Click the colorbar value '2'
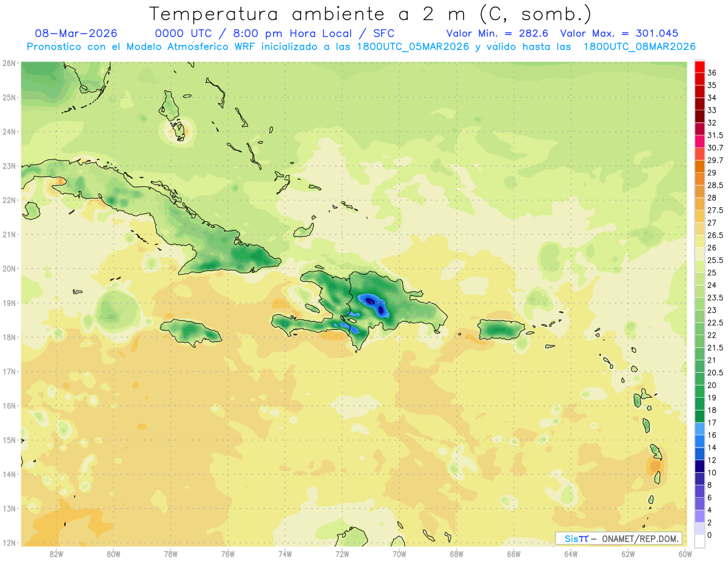Image resolution: width=728 pixels, height=562 pixels. (x=710, y=522)
